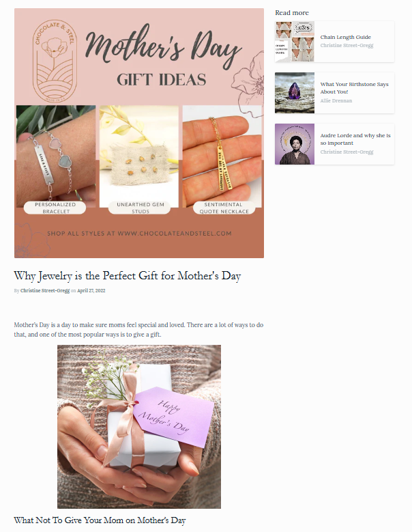Click the personalized bracelet photo
This screenshot has height=532, width=412.
tap(56, 156)
